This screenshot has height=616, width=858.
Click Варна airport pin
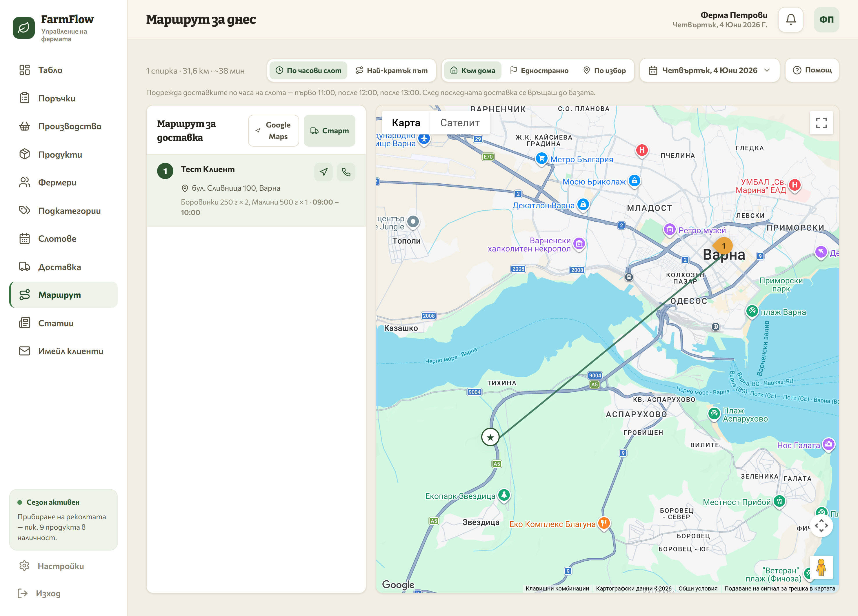point(424,139)
